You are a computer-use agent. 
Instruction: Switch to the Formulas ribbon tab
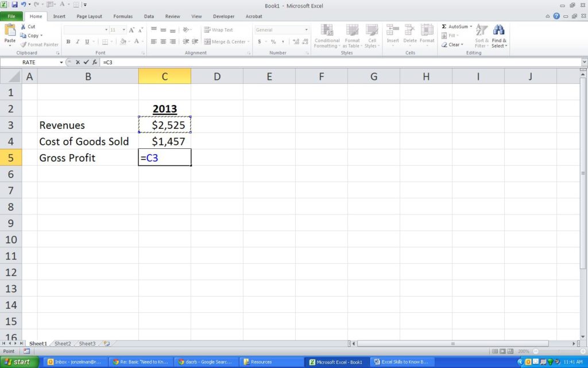click(122, 16)
